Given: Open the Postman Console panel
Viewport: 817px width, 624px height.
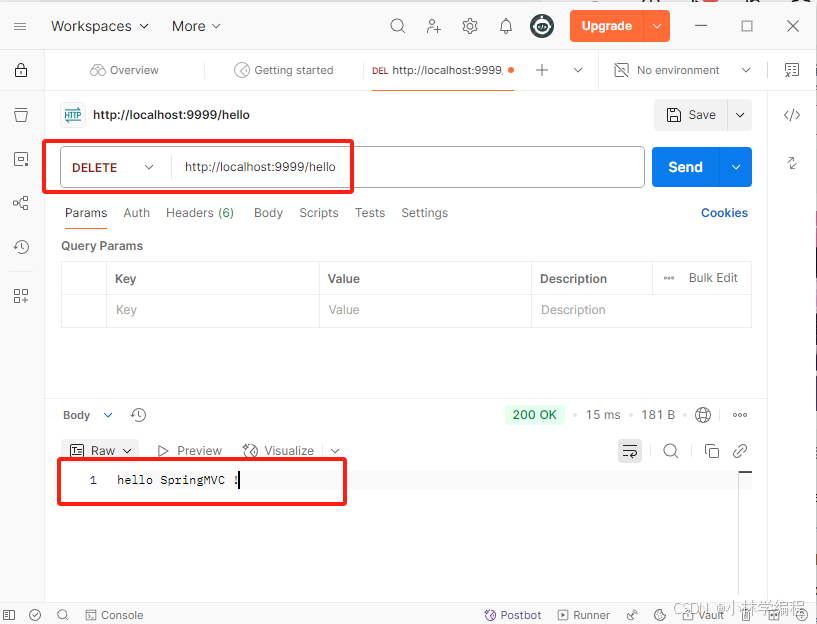Looking at the screenshot, I should click(114, 614).
